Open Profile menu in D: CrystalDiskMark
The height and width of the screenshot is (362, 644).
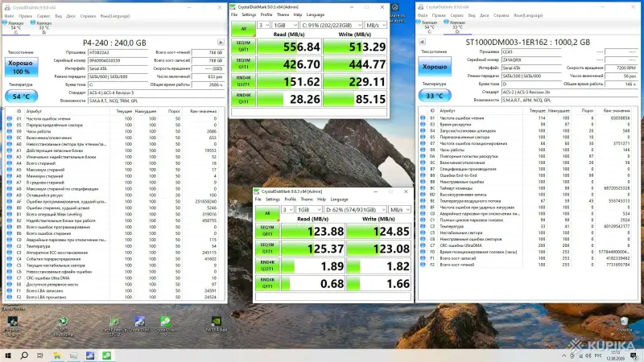pos(291,200)
